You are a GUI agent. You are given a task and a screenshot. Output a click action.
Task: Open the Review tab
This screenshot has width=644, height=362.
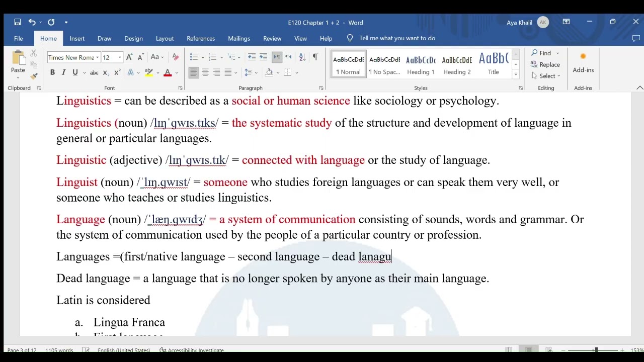pyautogui.click(x=272, y=38)
